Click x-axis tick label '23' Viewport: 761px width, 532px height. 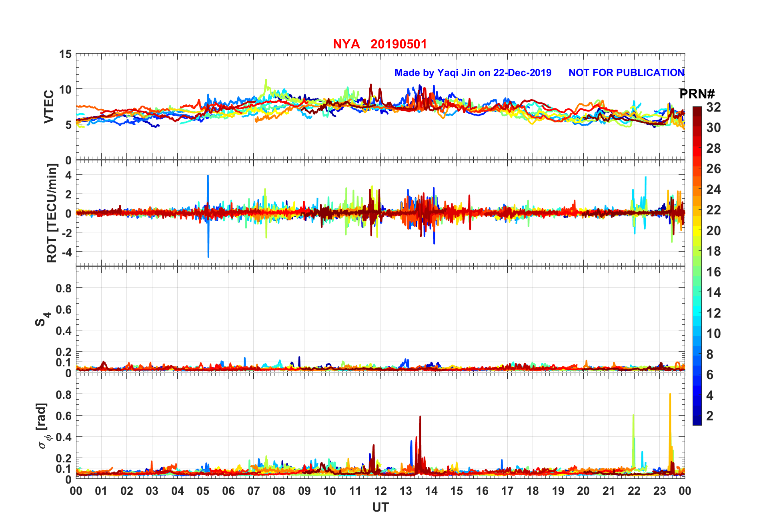click(x=659, y=491)
